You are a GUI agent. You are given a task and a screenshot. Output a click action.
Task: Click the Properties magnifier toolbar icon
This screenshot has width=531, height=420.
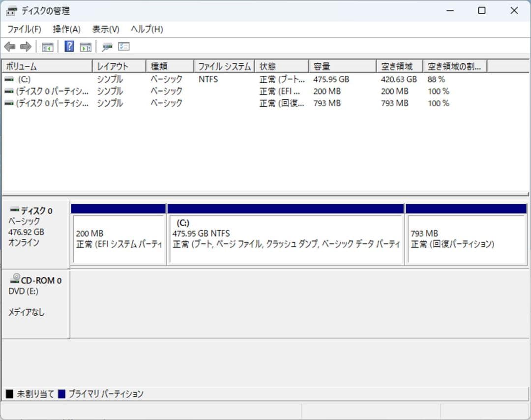click(108, 46)
